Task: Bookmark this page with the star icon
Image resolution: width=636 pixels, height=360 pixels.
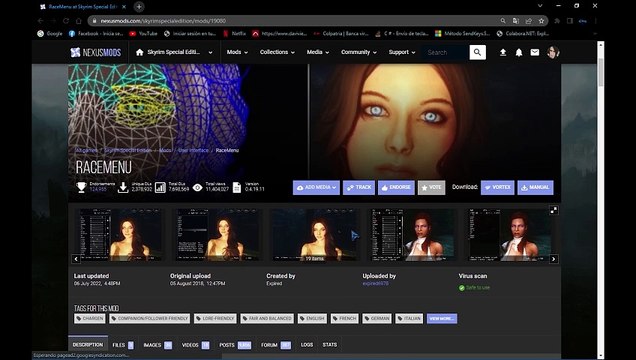Action: coord(541,21)
